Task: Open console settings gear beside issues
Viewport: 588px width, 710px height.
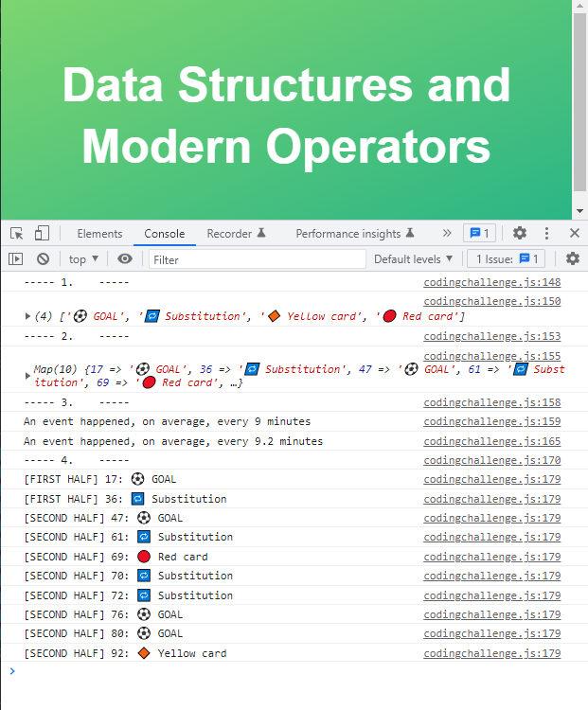Action: click(x=573, y=258)
